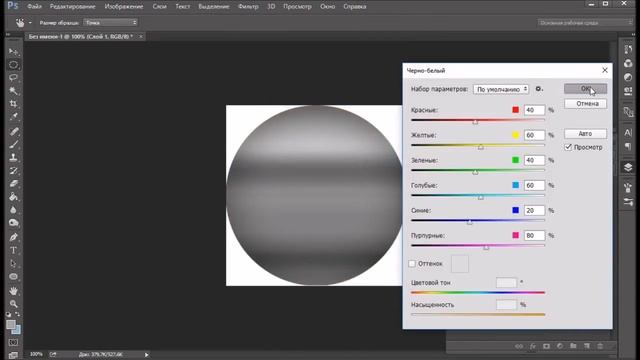Change the screen mode button
The width and height of the screenshot is (640, 360).
[x=13, y=355]
